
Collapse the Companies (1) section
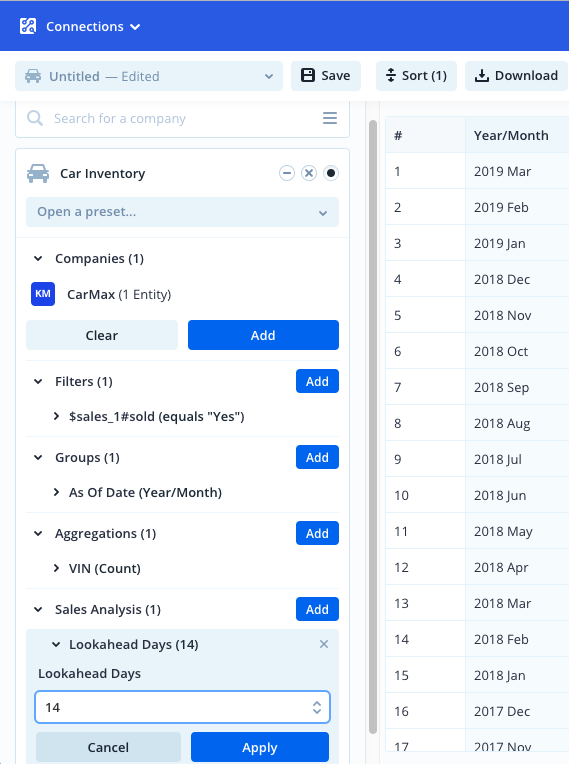click(x=38, y=258)
